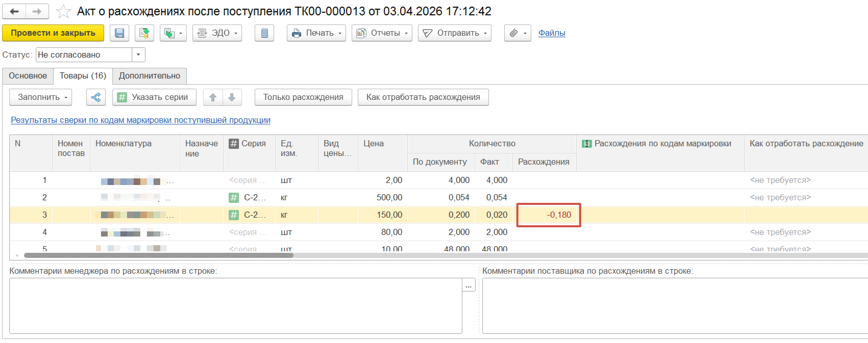Open the Отправить dropdown
Screen dimensions: 868x343
click(455, 33)
